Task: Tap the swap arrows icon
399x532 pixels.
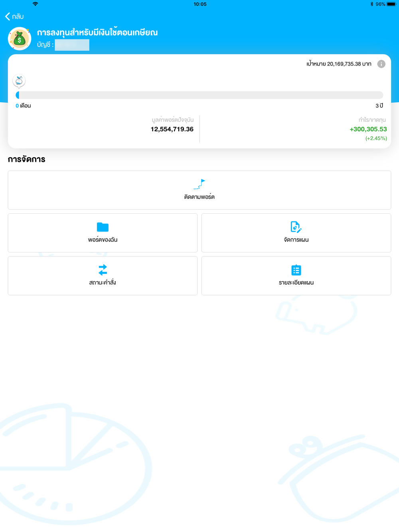Action: click(x=103, y=270)
